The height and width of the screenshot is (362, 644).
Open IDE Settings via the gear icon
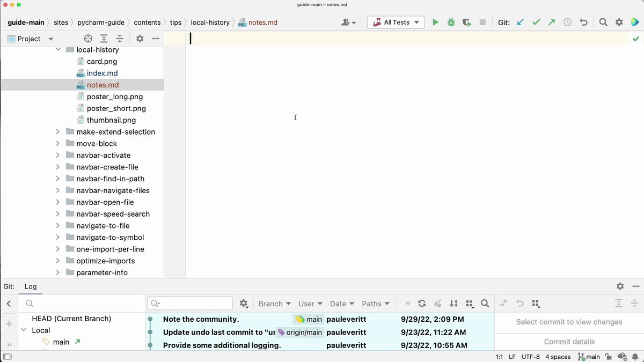(x=619, y=22)
